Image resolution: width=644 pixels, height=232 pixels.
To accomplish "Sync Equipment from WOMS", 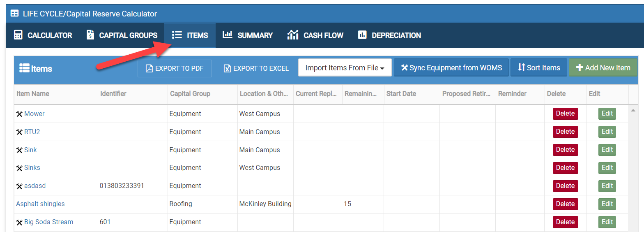I will (x=451, y=68).
